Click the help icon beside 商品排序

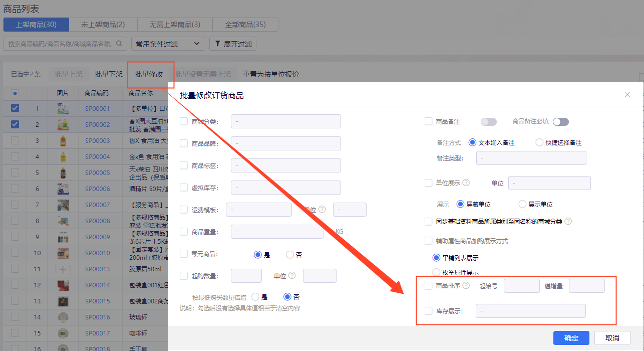466,286
